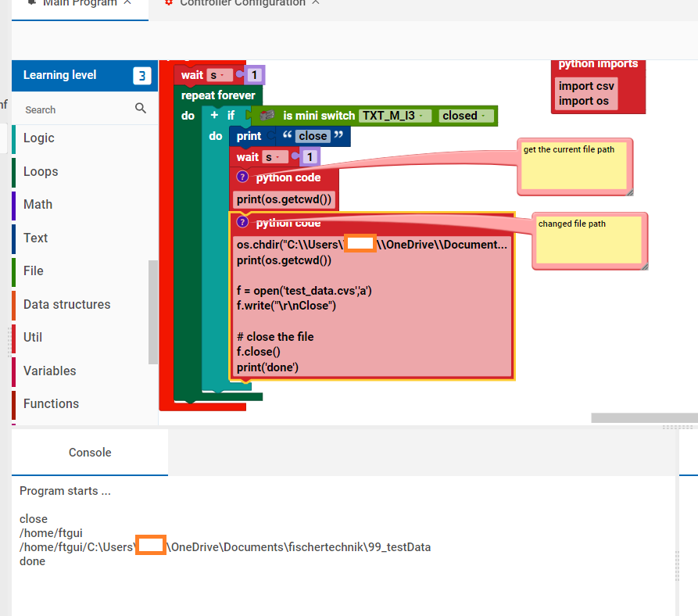Image resolution: width=698 pixels, height=616 pixels.
Task: Click the import csv / import os text field
Action: [x=586, y=94]
